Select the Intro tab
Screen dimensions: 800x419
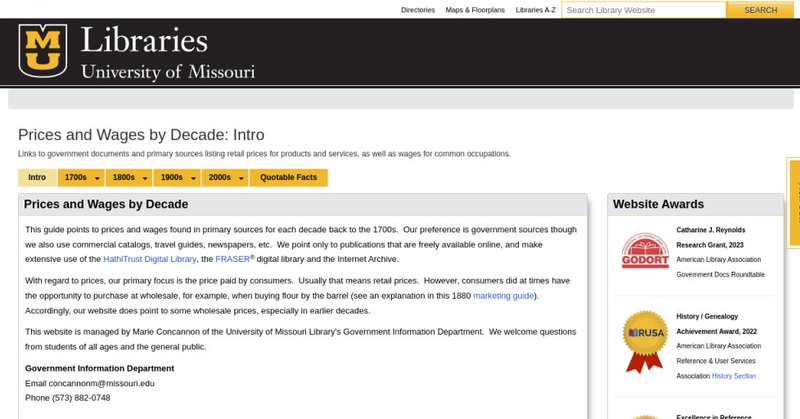[37, 178]
